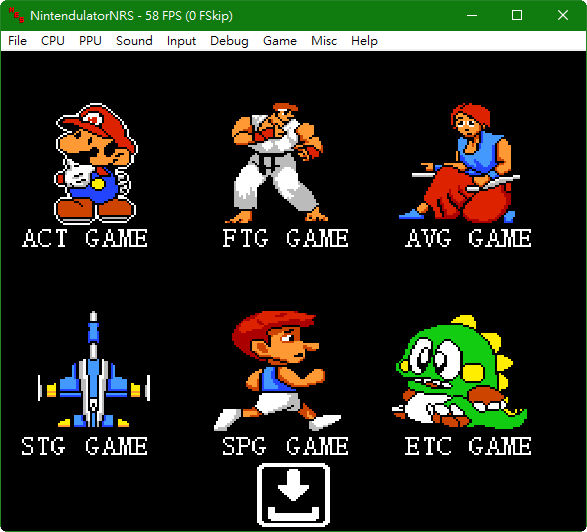Viewport: 587px width, 532px height.
Task: Open the Help menu
Action: pyautogui.click(x=364, y=40)
